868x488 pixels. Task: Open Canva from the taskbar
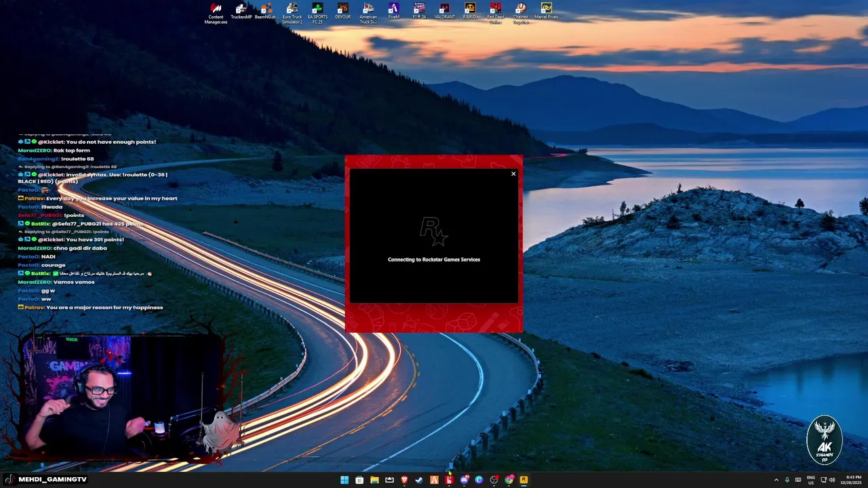coord(479,480)
